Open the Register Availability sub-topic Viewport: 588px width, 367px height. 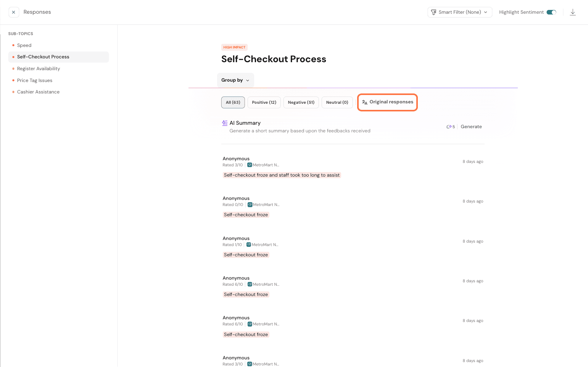tap(39, 69)
